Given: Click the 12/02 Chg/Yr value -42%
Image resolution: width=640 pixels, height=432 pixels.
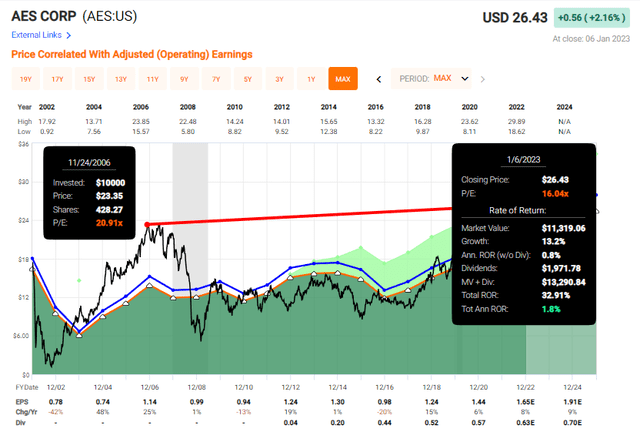Looking at the screenshot, I should (56, 412).
